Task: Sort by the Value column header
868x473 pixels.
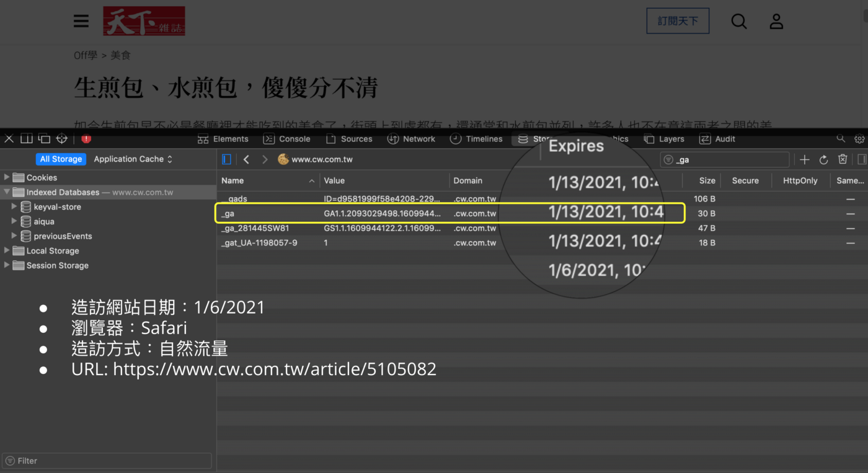Action: point(384,180)
